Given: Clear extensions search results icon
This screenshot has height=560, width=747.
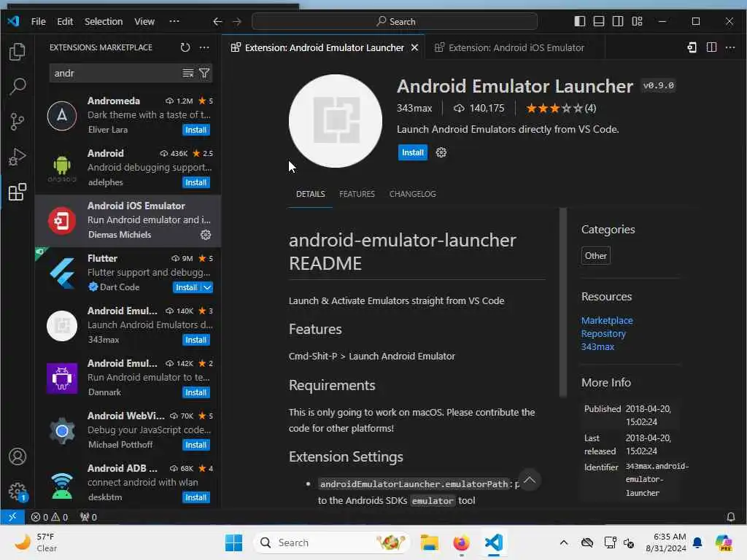Looking at the screenshot, I should coord(188,73).
